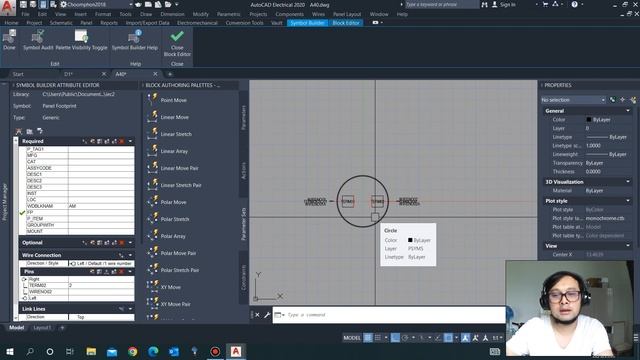Image resolution: width=640 pixels, height=360 pixels.
Task: Click MODEL space toggle in status bar
Action: tap(352, 338)
